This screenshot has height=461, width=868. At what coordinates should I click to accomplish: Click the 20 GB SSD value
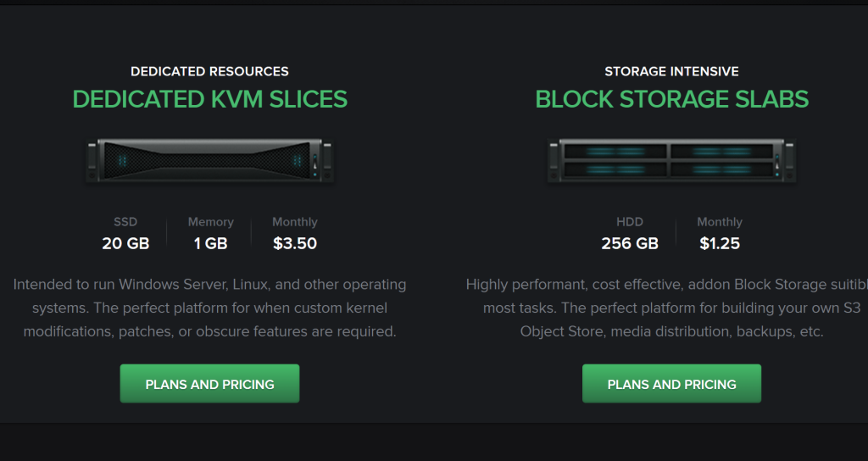(x=125, y=243)
